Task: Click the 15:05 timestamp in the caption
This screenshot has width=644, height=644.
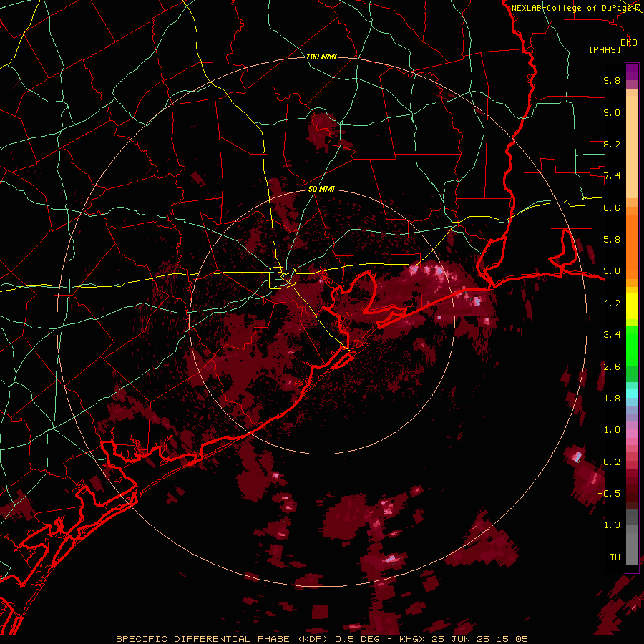Action: [513, 639]
